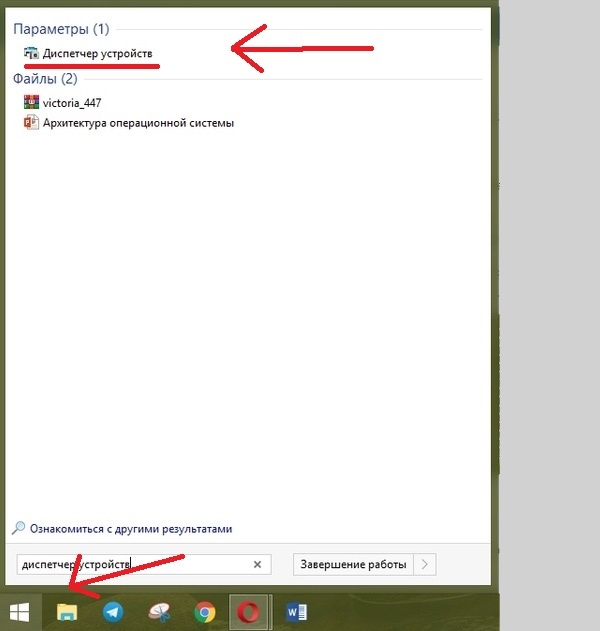
Task: Launch Google Chrome from the taskbar
Action: click(205, 612)
